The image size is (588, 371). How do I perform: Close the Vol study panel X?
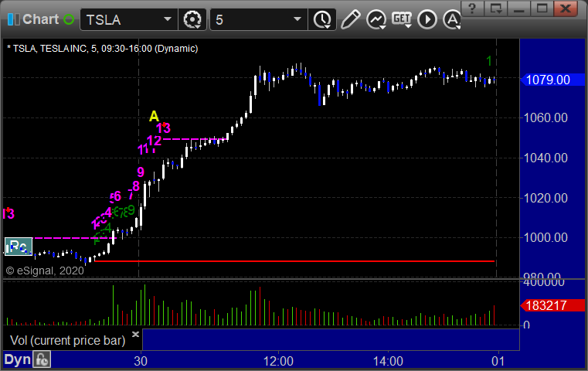pos(135,334)
